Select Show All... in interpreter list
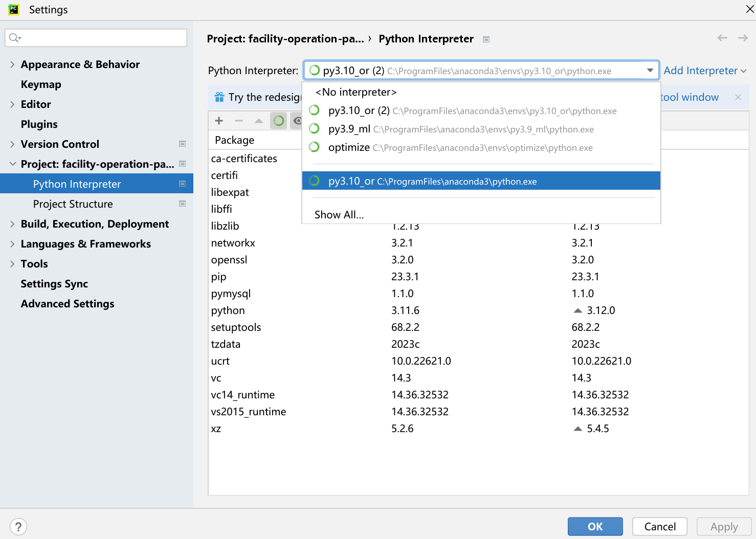Image resolution: width=756 pixels, height=539 pixels. point(481,215)
